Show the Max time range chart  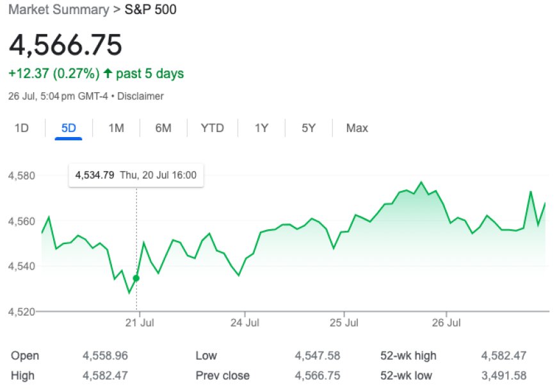357,127
